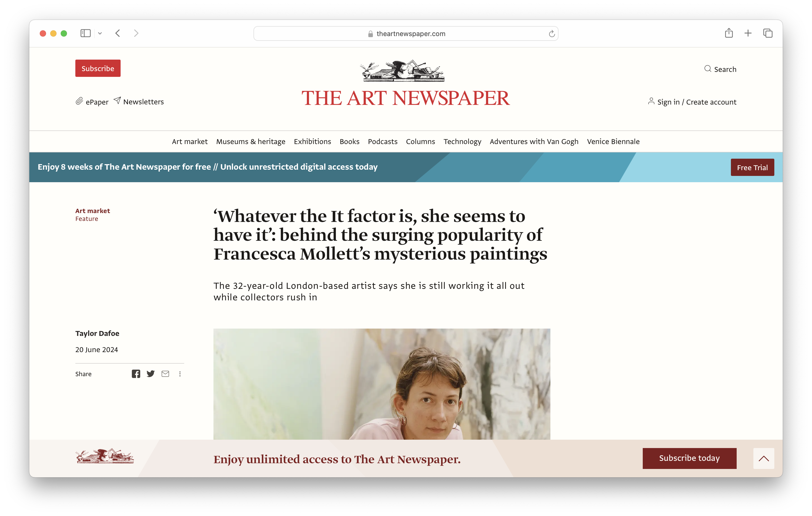812x516 pixels.
Task: Click the green fullscreen window button
Action: tap(64, 33)
